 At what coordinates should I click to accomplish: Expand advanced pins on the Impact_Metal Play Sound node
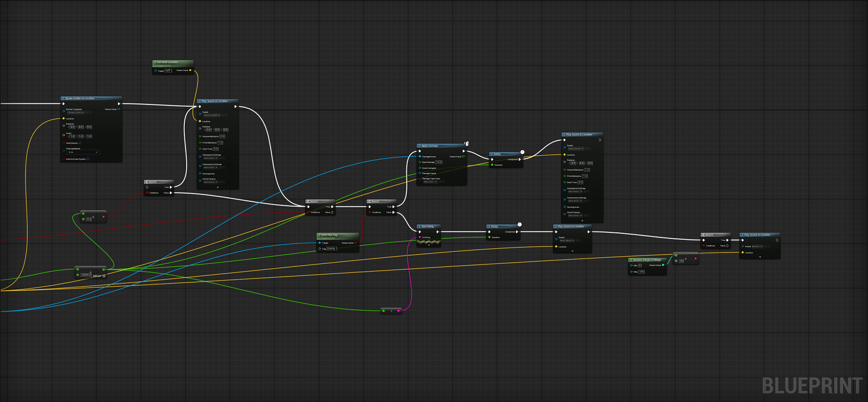coord(573,251)
